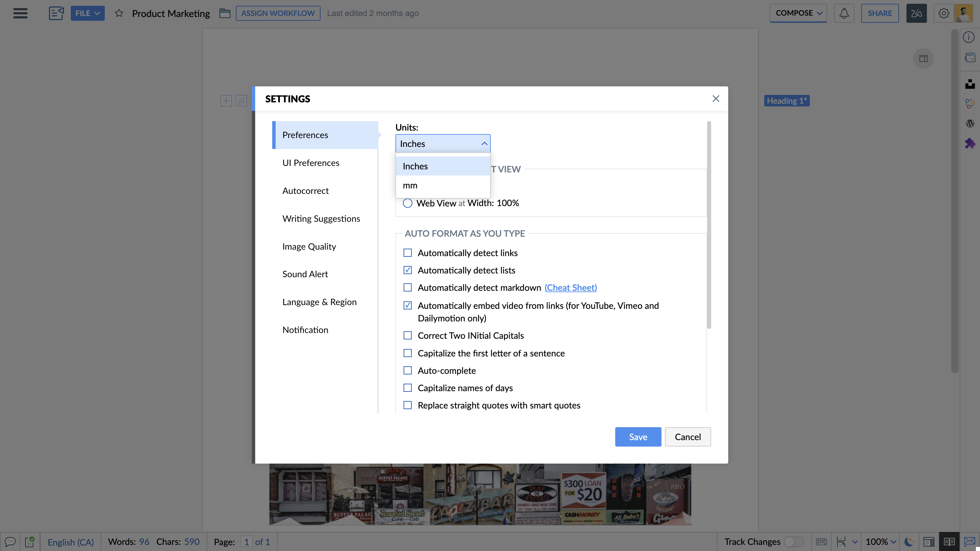
Task: Enable night mode moon icon
Action: tap(909, 541)
